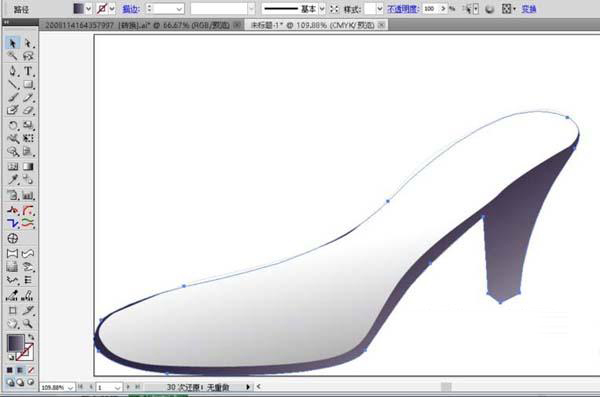Viewport: 600px width, 397px height.
Task: Select the Rotate tool
Action: click(13, 125)
